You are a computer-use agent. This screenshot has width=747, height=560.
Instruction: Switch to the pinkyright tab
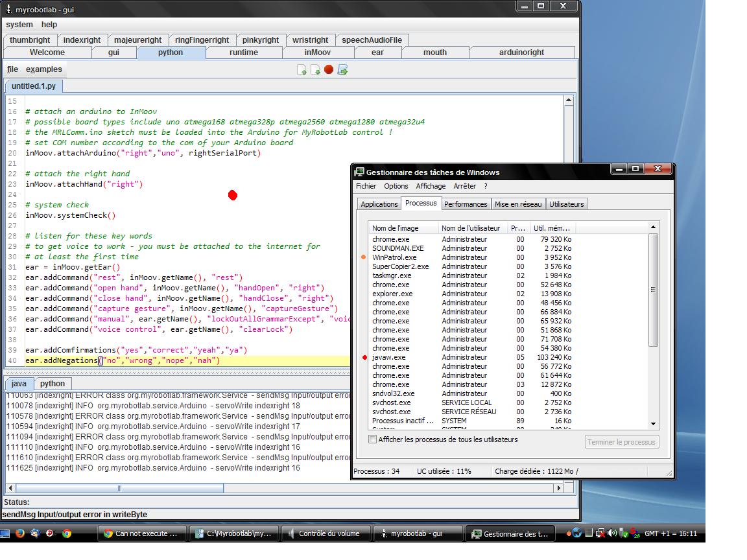[260, 40]
